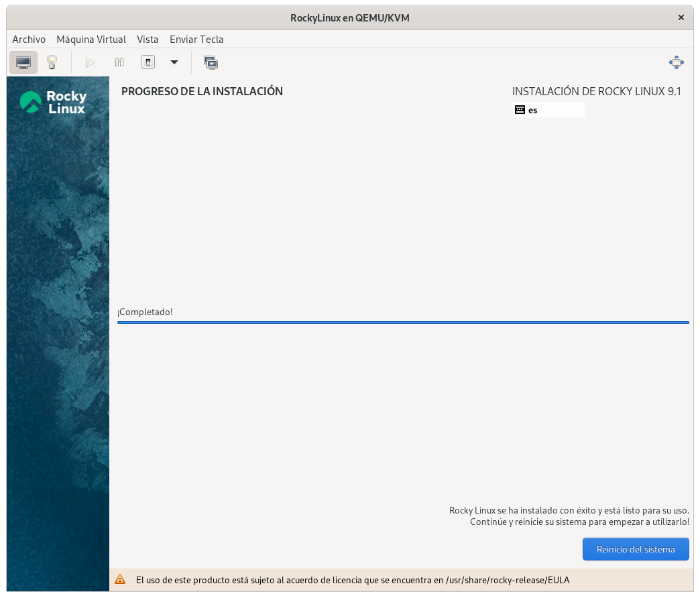This screenshot has height=598, width=700.
Task: Click the Rocky Linux logo in sidebar
Action: tap(54, 102)
